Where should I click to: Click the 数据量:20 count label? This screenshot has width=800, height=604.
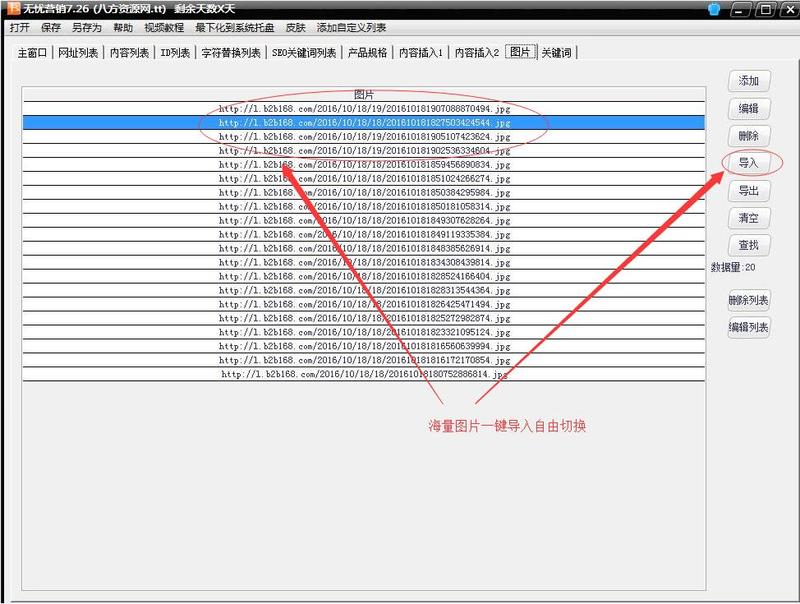coord(733,267)
